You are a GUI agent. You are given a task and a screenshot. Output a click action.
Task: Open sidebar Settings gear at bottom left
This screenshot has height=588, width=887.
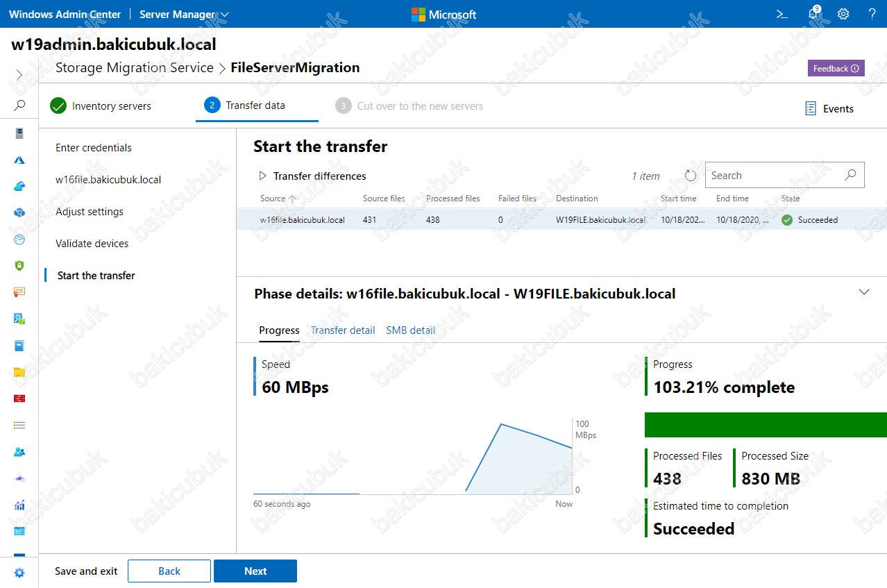click(x=19, y=573)
